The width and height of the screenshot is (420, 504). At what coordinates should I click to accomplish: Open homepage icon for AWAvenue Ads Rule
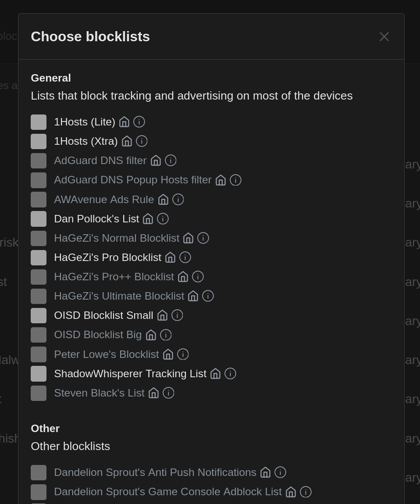click(x=163, y=199)
